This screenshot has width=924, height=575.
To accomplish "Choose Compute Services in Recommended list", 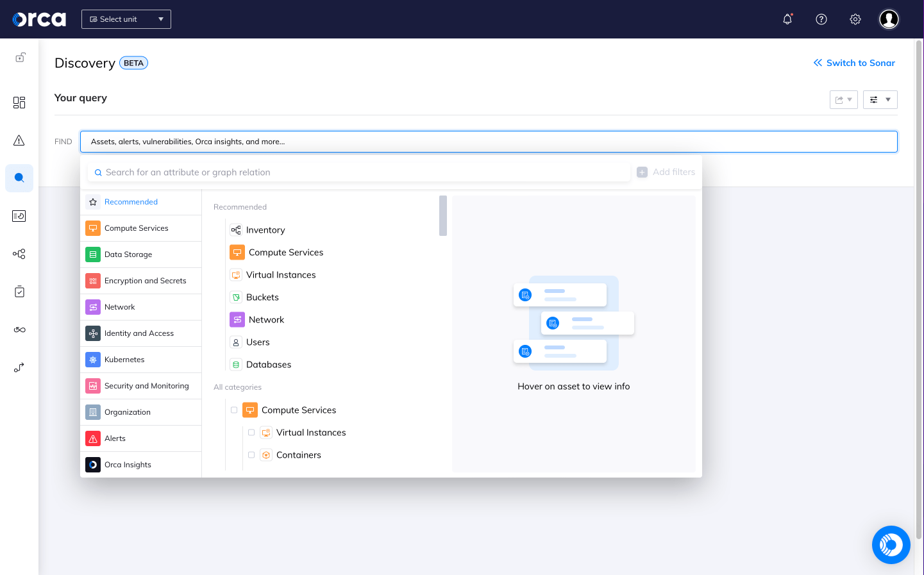I will 276,253.
